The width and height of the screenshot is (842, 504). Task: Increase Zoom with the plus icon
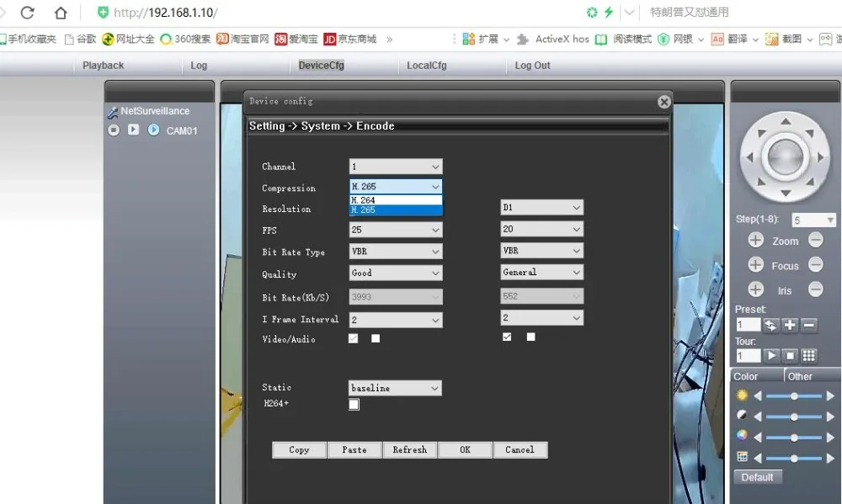755,240
